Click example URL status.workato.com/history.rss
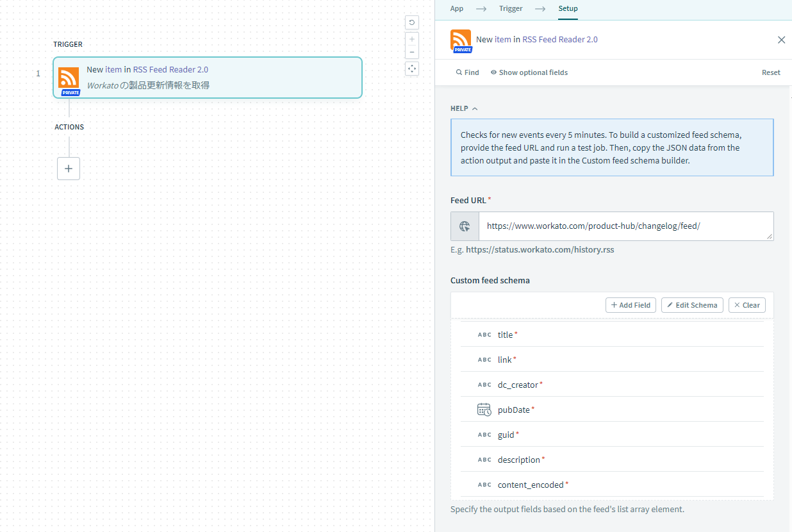 (x=540, y=250)
